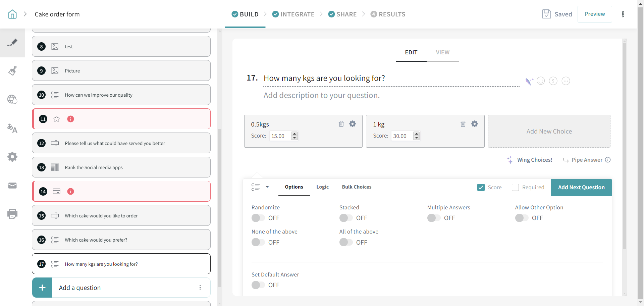
Task: Click the Add Next Question button
Action: [581, 187]
